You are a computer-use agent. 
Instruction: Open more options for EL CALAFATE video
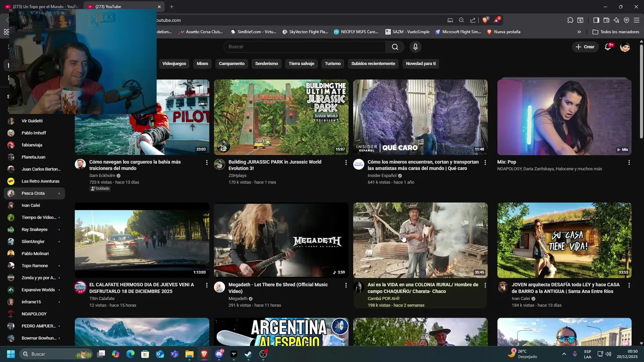point(207,285)
